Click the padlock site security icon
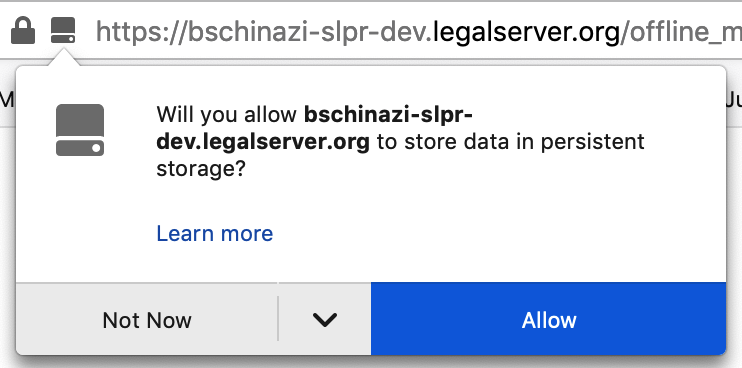 point(23,30)
